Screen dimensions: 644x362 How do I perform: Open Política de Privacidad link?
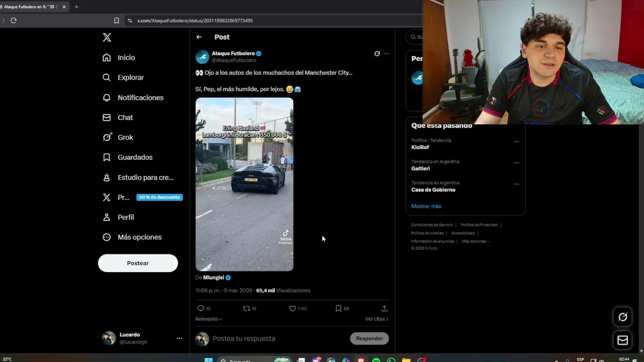click(x=479, y=225)
